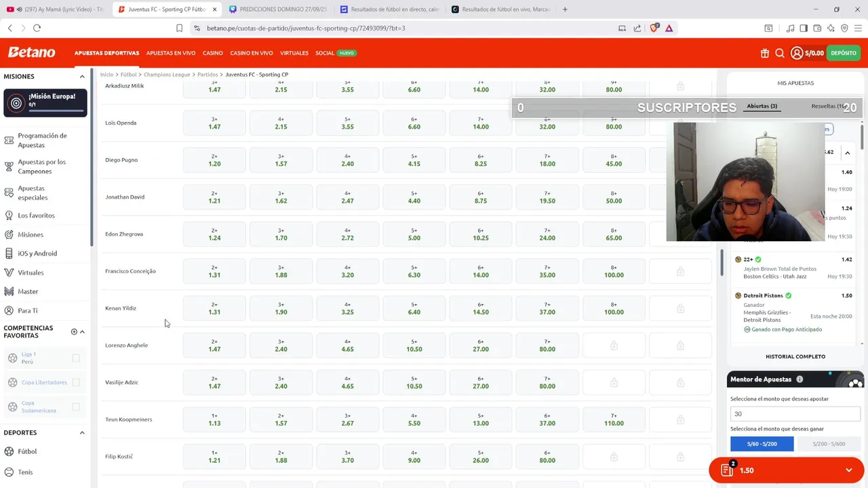Select Teun Koopmeiners 1+ odds 1.13

point(214,420)
